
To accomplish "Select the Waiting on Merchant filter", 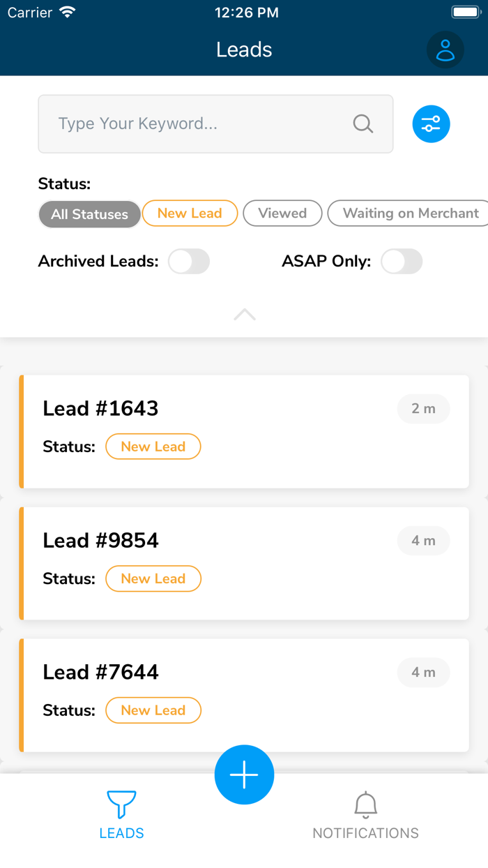I will [410, 214].
